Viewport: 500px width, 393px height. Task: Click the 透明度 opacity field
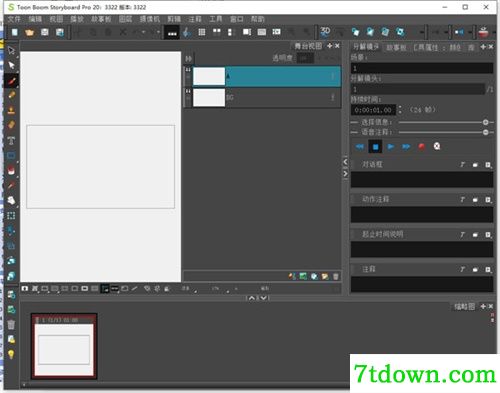tap(305, 58)
